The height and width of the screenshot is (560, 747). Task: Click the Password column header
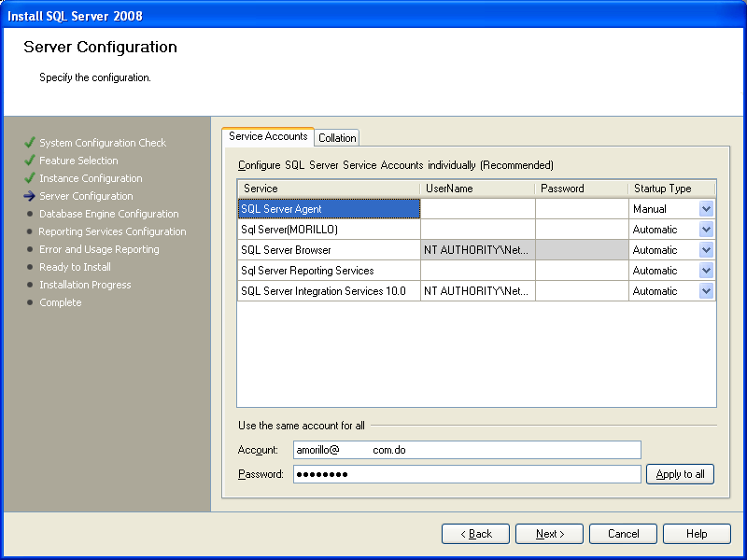point(582,189)
